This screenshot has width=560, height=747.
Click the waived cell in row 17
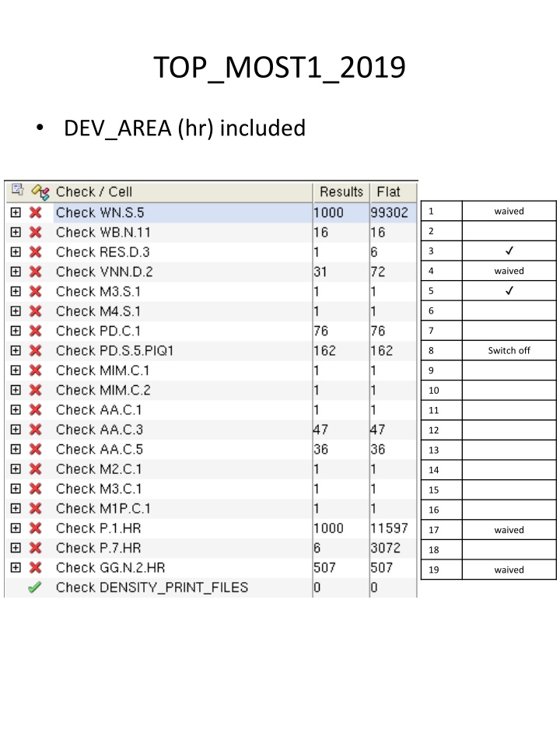(509, 530)
